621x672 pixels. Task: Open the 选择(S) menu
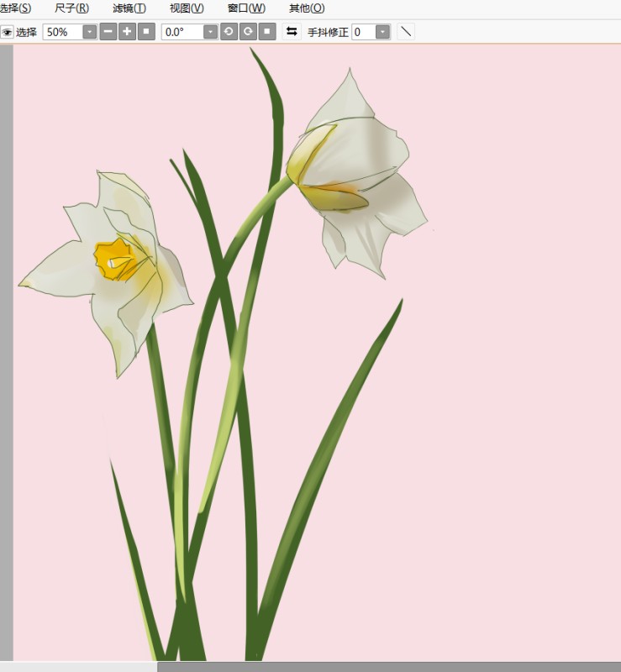15,8
